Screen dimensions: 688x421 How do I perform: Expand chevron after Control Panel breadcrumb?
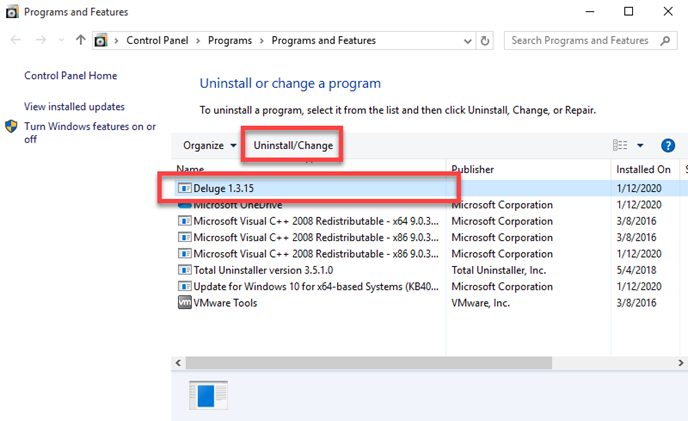pos(198,41)
